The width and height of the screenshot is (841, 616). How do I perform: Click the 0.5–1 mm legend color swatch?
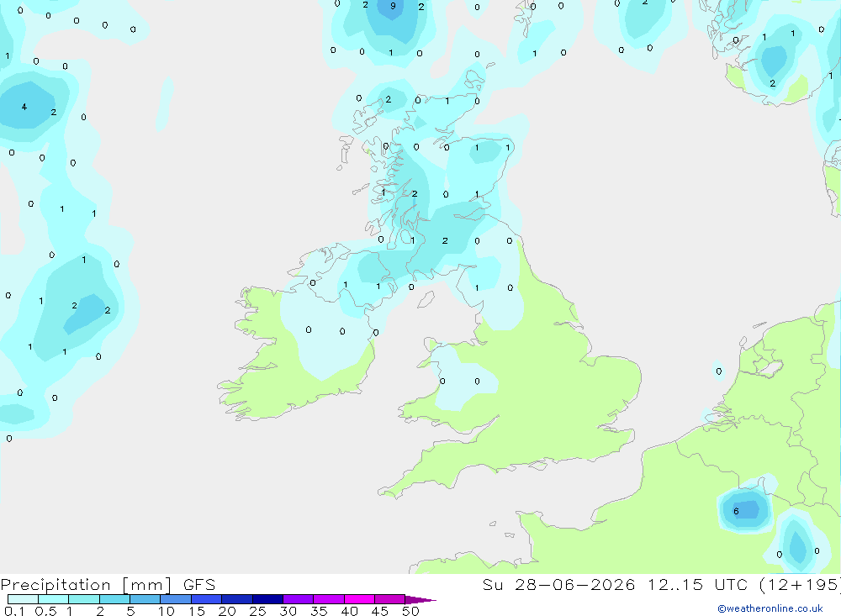point(53,599)
